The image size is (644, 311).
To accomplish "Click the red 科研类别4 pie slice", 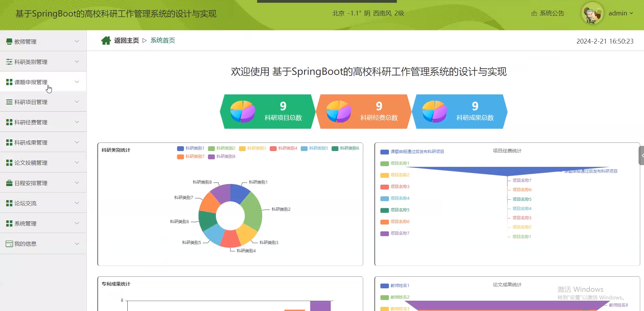I will tap(230, 239).
